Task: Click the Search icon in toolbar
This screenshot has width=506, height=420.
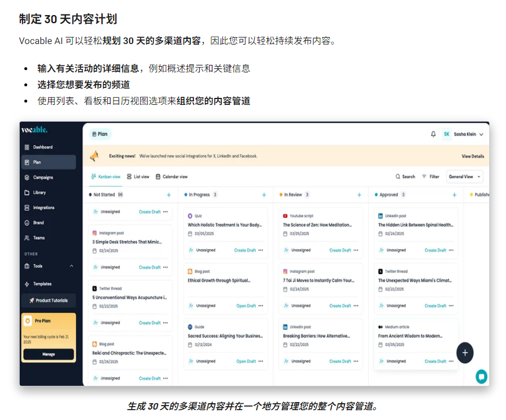Action: [x=398, y=177]
